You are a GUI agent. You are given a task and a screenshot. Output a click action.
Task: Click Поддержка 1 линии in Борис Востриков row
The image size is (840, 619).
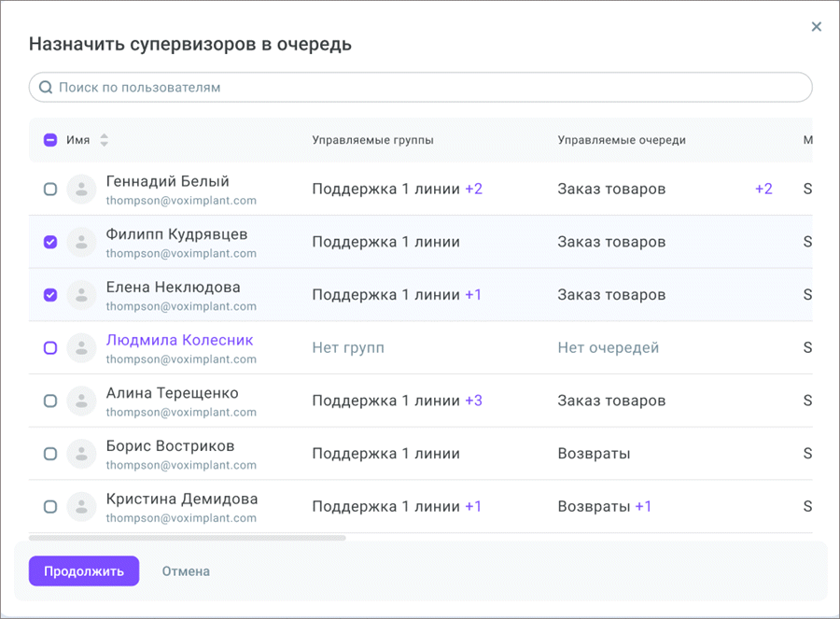click(386, 454)
